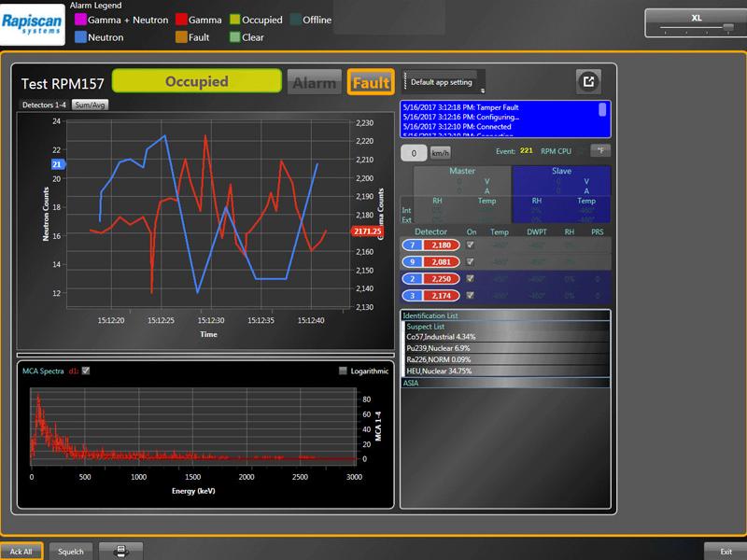Toggle the d1 MCA Spectra checkbox
The image size is (747, 560).
(x=86, y=371)
